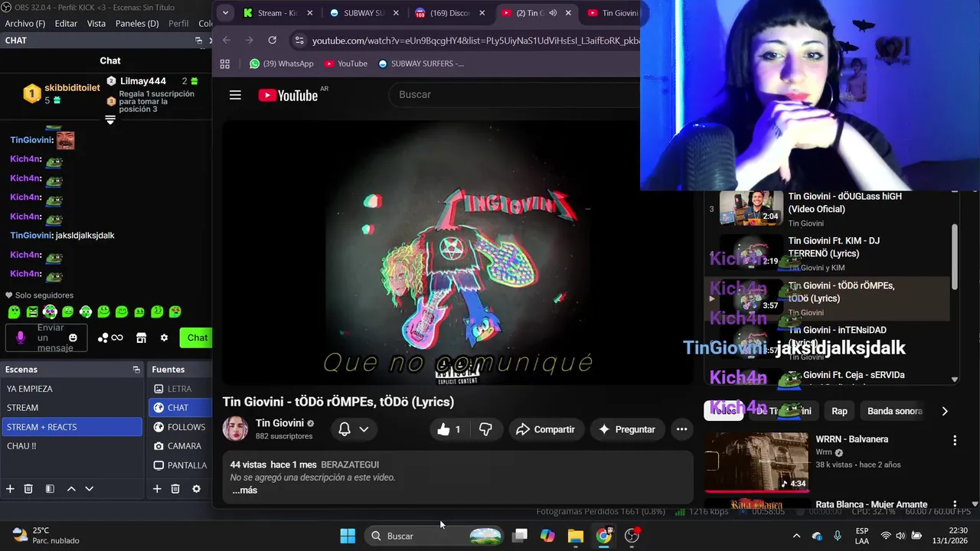Click playlist panel vertical scrollbar
Screen dimensions: 980x551
tap(954, 257)
